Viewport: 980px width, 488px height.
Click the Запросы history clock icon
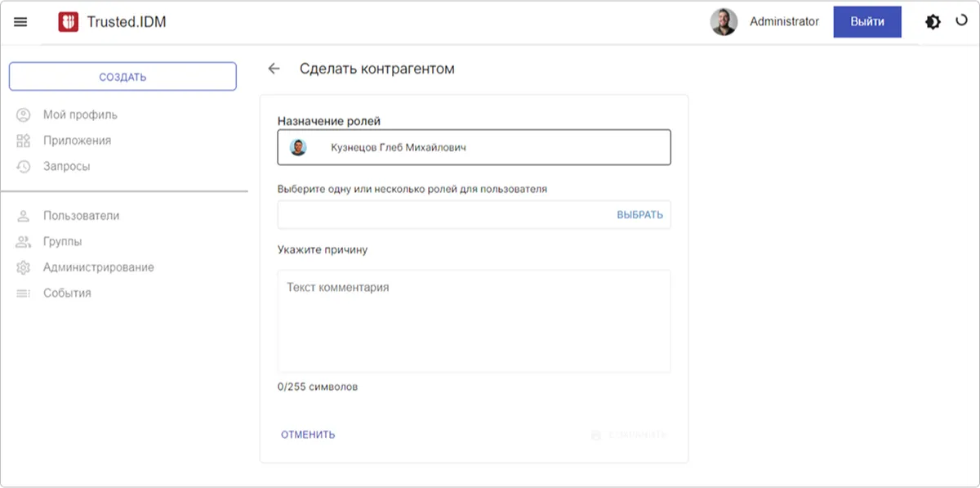(24, 166)
